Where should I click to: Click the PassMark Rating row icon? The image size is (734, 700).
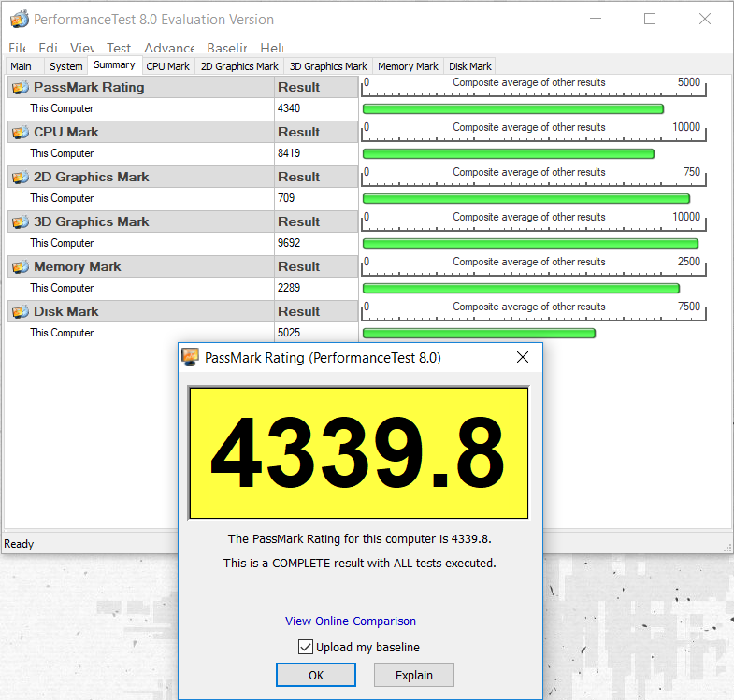21,88
